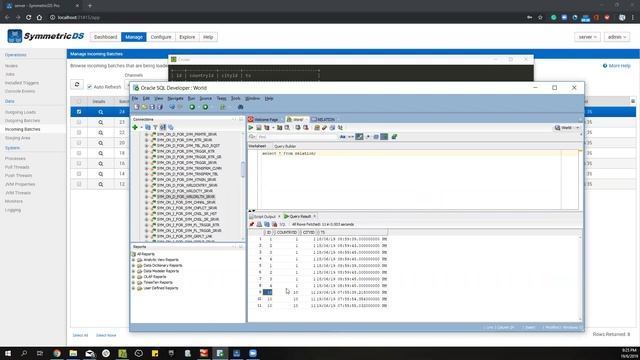Viewport: 640px width, 360px height.
Task: Check checkbox for batch 16 row
Action: (79, 163)
